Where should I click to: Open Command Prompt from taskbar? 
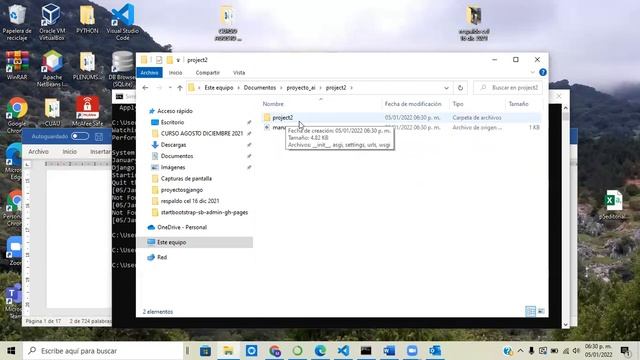point(366,351)
